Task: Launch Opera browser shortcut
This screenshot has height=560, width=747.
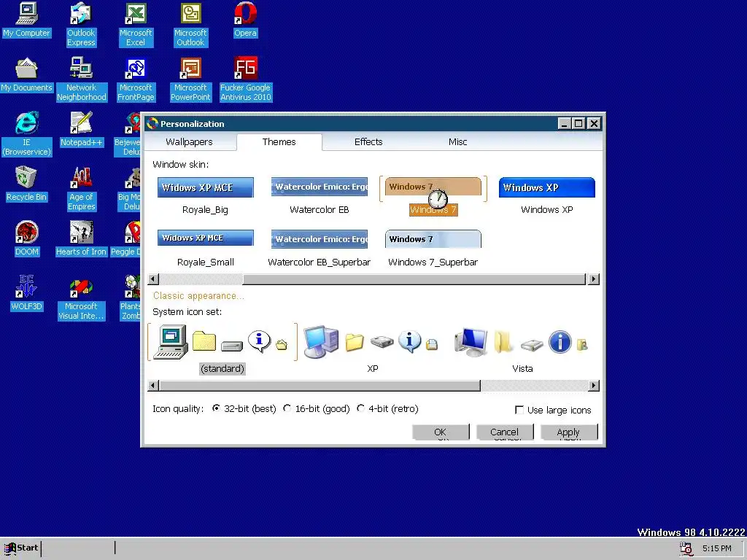Action: [245, 20]
